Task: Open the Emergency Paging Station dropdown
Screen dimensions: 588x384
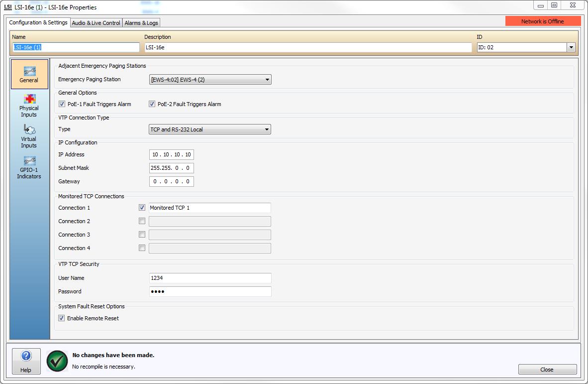Action: click(210, 80)
